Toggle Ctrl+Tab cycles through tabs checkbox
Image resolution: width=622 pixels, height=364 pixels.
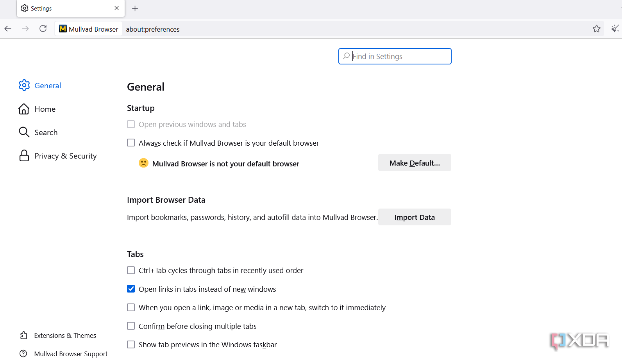pos(131,270)
